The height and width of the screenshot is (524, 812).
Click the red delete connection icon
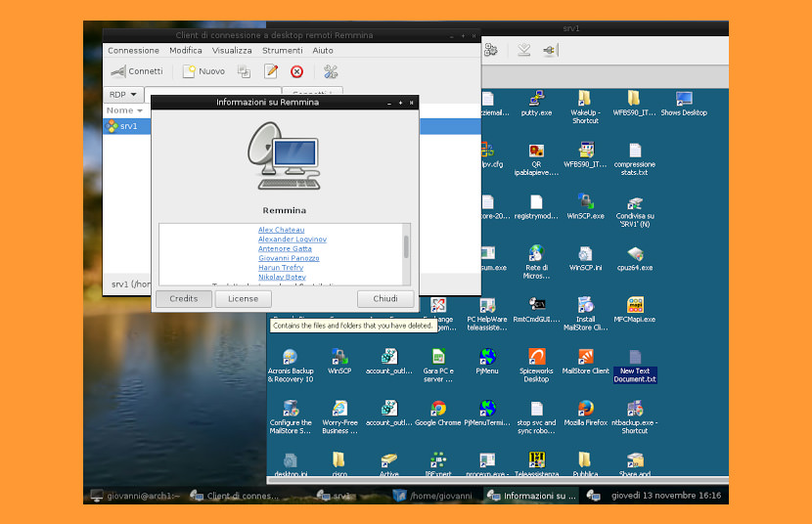(x=296, y=71)
